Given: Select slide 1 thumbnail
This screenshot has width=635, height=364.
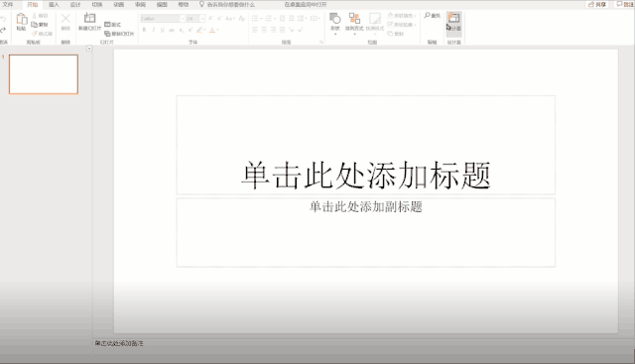Looking at the screenshot, I should pyautogui.click(x=44, y=74).
